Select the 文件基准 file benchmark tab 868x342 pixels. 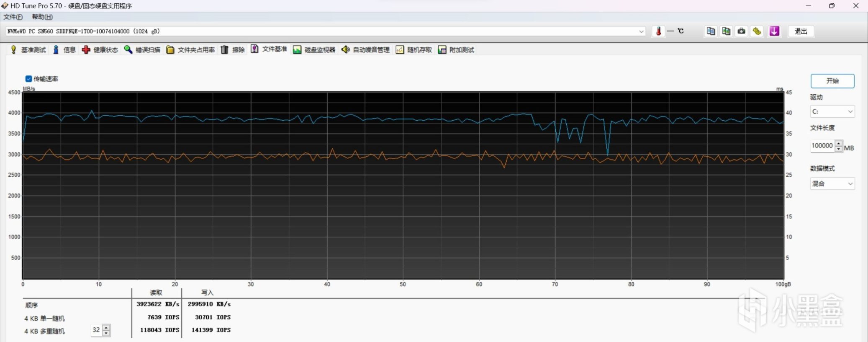coord(269,49)
